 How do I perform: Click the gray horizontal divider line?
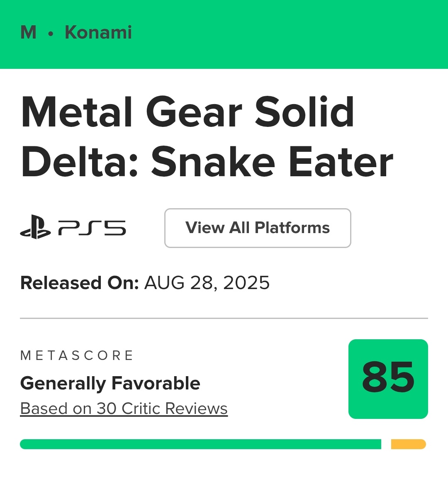(x=224, y=318)
